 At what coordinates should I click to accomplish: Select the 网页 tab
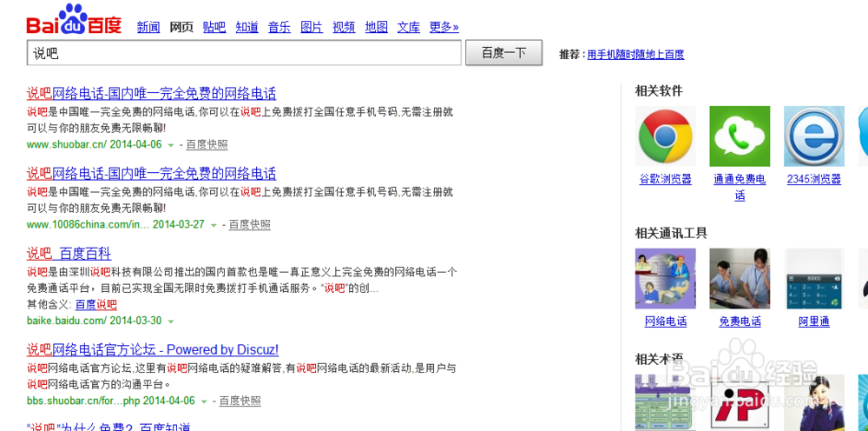[181, 27]
